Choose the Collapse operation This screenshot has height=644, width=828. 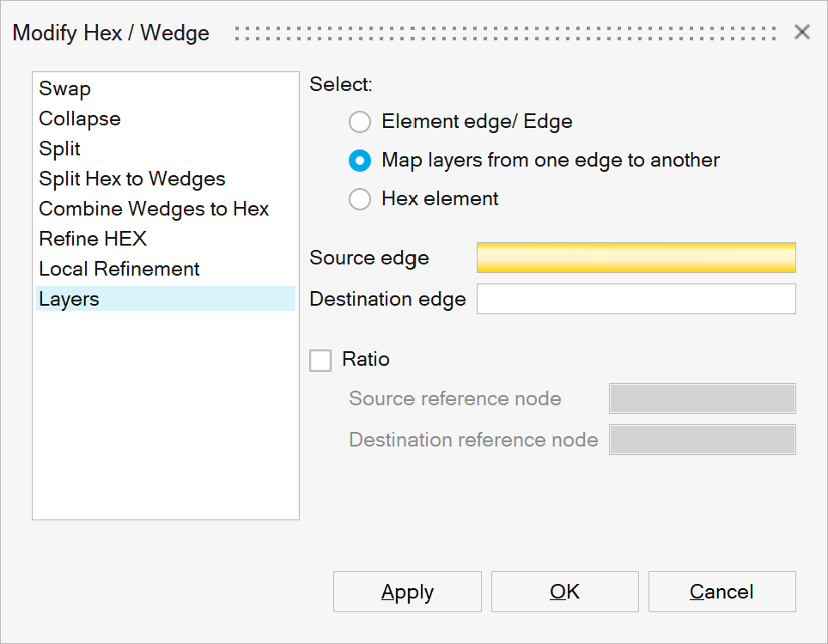80,119
